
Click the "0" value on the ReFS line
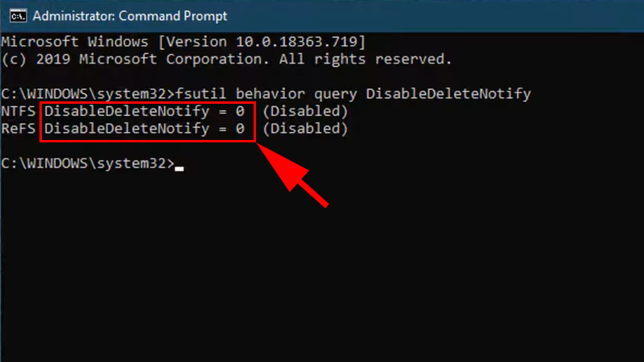240,129
